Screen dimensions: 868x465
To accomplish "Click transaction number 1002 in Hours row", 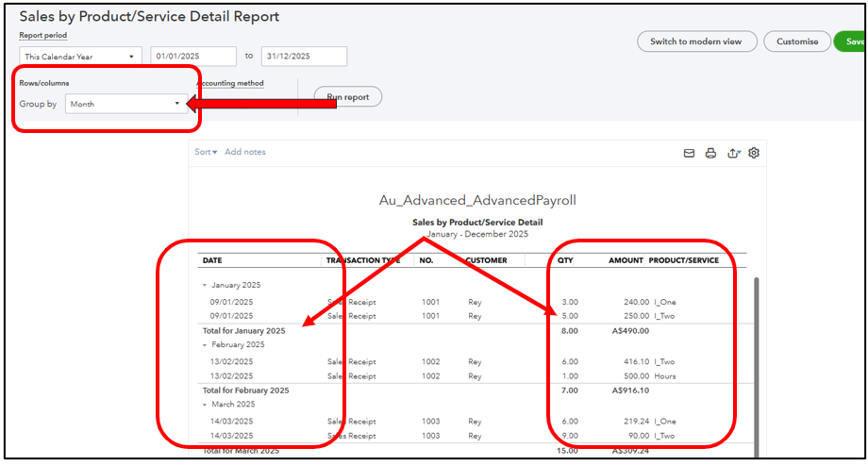I will pos(430,376).
